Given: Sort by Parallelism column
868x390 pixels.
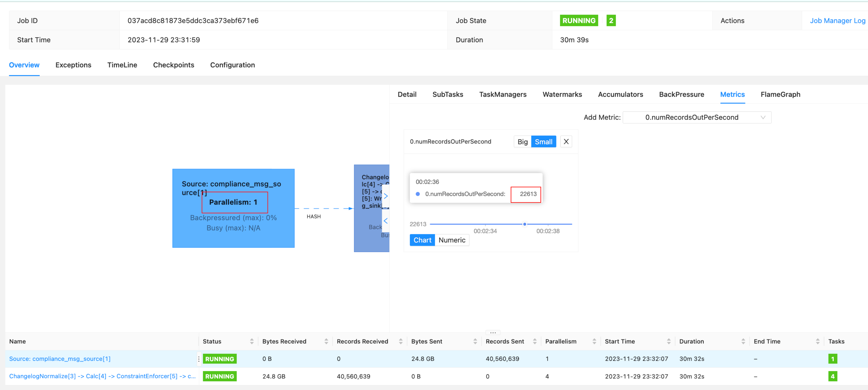Looking at the screenshot, I should [x=594, y=341].
